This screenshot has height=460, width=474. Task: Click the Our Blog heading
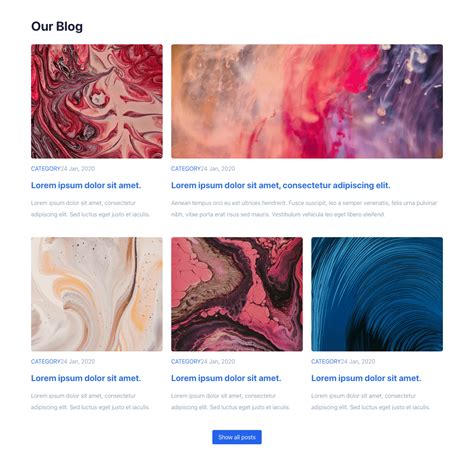pyautogui.click(x=57, y=27)
